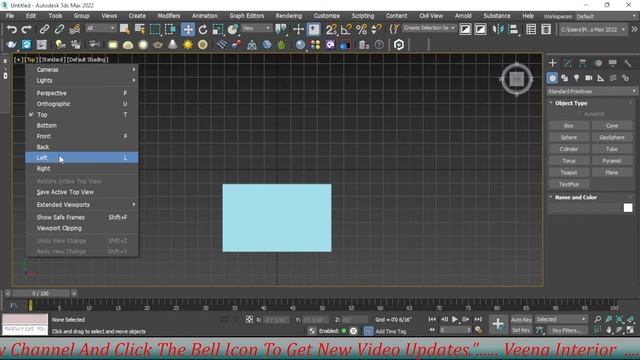Open the selection filter 'All' dropdown
This screenshot has width=640, height=360.
[x=100, y=28]
